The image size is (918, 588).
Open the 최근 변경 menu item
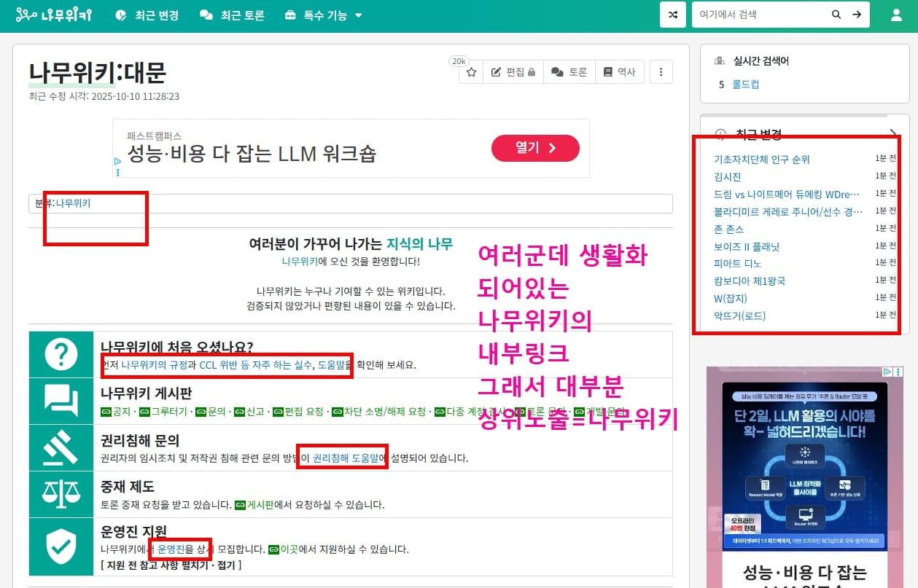tap(147, 15)
